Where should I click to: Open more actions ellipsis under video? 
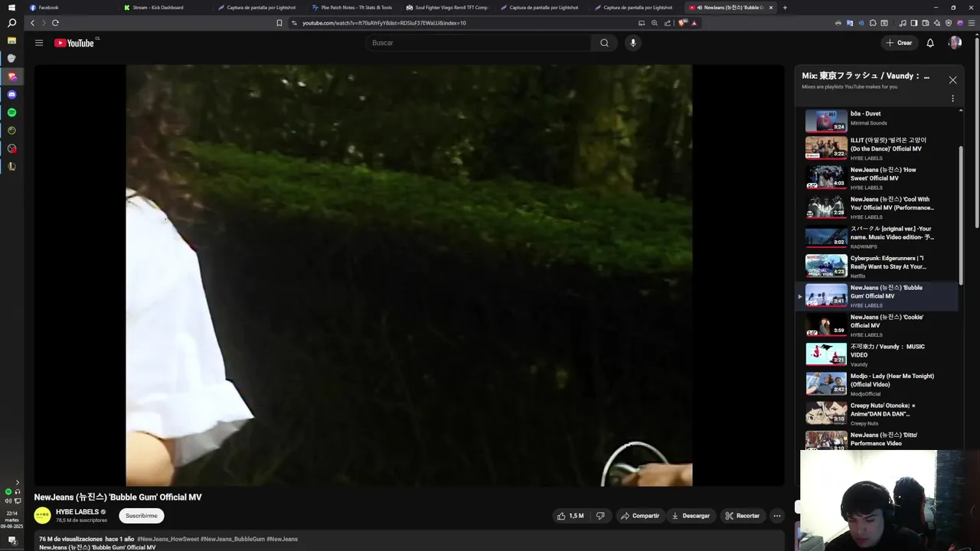click(x=777, y=516)
